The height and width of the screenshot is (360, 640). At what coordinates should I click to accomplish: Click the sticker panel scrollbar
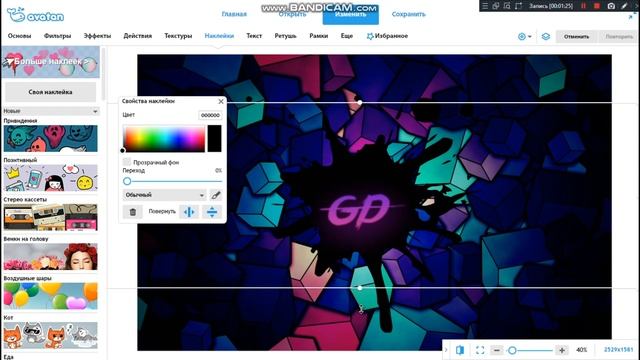(104, 73)
